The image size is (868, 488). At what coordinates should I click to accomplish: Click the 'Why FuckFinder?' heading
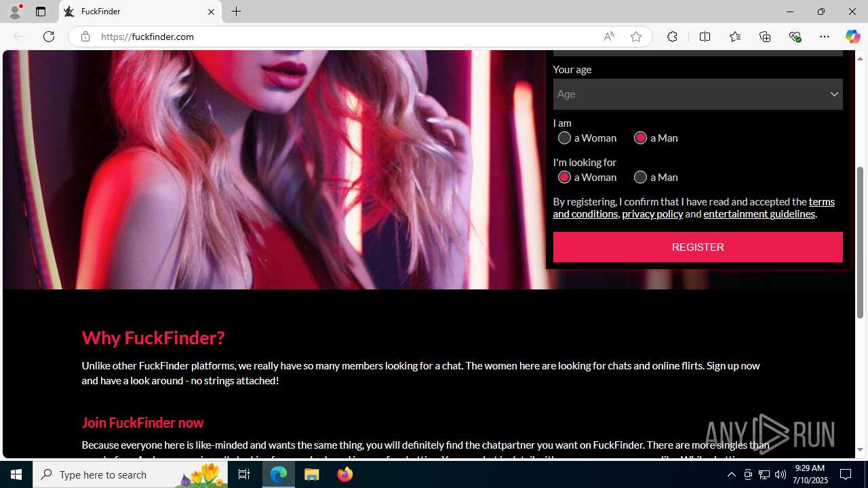click(x=153, y=337)
